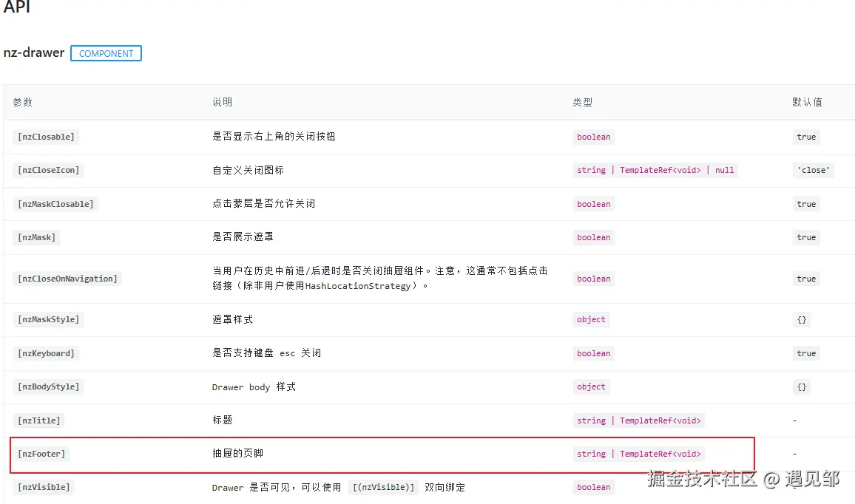Click the 默认值 column header
This screenshot has width=855, height=504.
point(807,102)
